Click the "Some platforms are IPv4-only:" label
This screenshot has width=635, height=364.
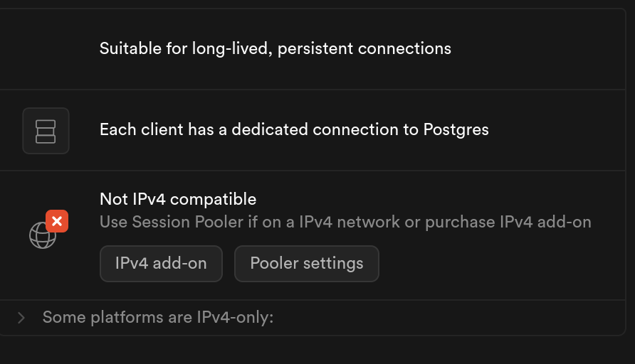point(157,317)
